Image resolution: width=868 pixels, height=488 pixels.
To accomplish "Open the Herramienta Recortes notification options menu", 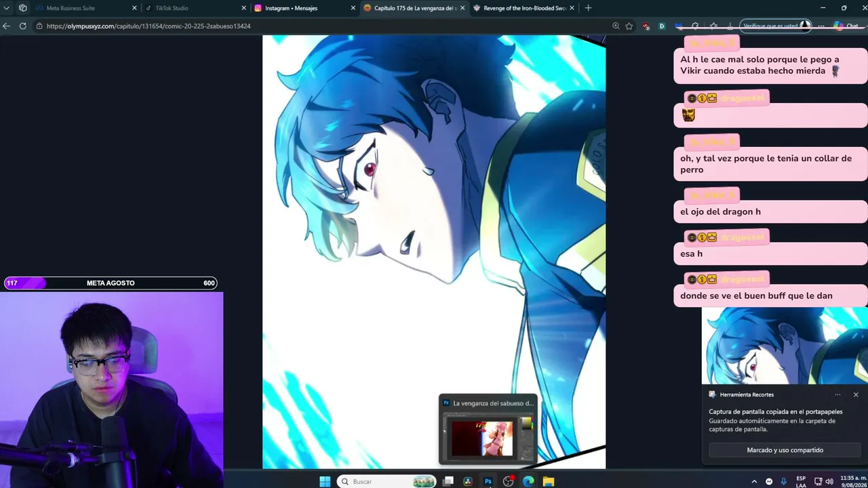I will (837, 394).
